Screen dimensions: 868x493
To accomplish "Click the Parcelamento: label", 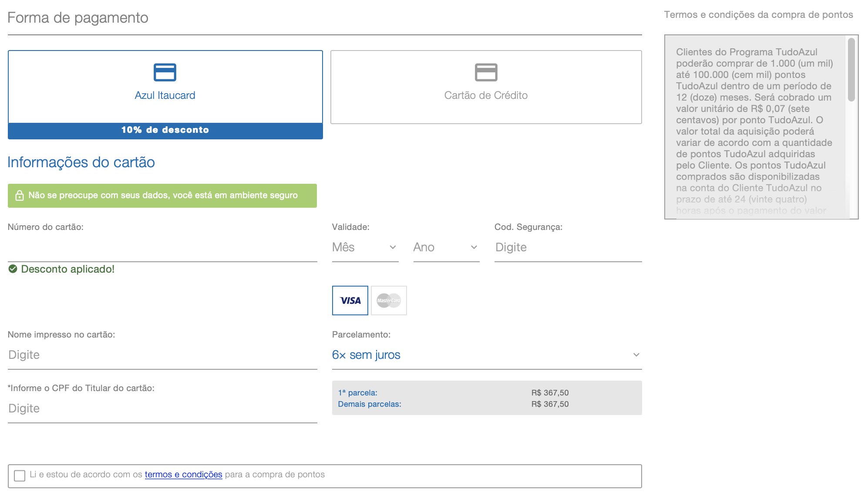I will pyautogui.click(x=361, y=334).
